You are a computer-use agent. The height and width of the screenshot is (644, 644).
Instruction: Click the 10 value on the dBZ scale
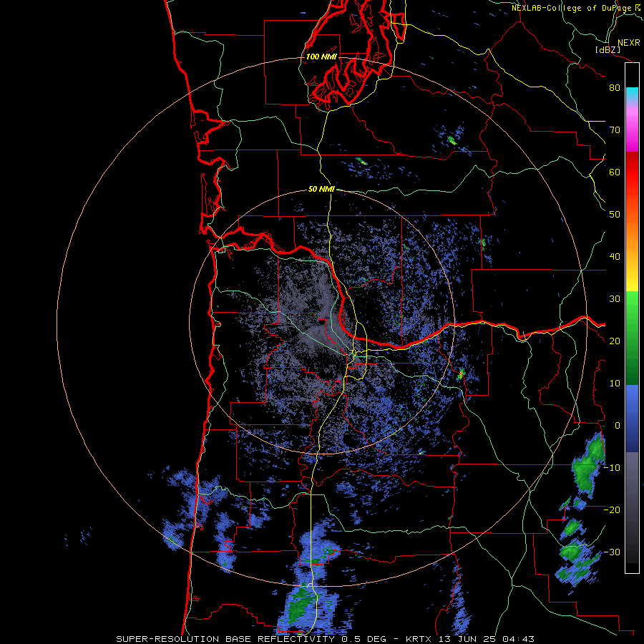[615, 384]
